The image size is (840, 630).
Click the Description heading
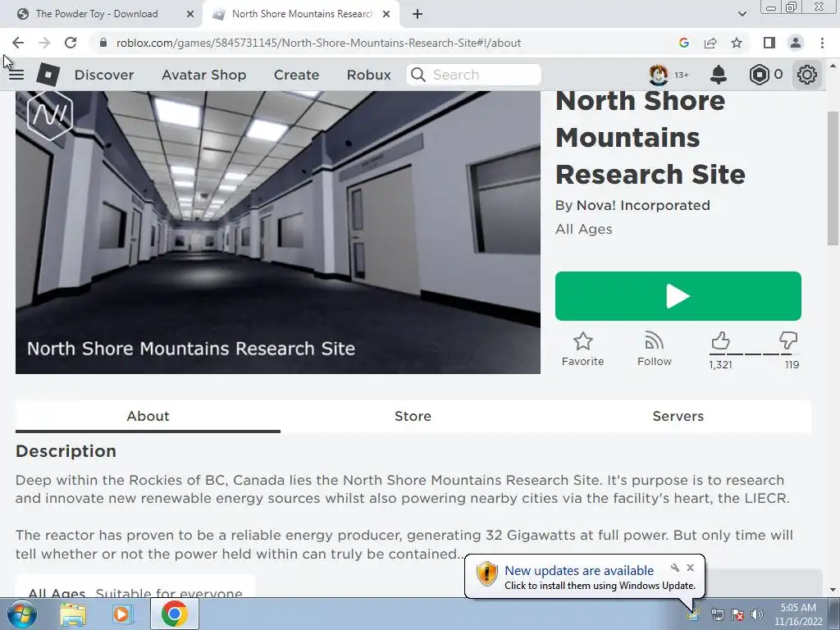[x=66, y=451]
